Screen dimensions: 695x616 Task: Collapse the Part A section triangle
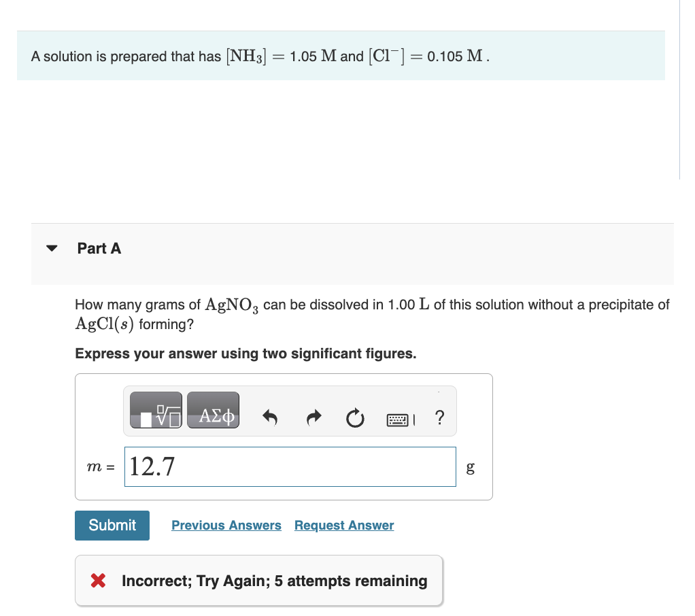tap(52, 248)
